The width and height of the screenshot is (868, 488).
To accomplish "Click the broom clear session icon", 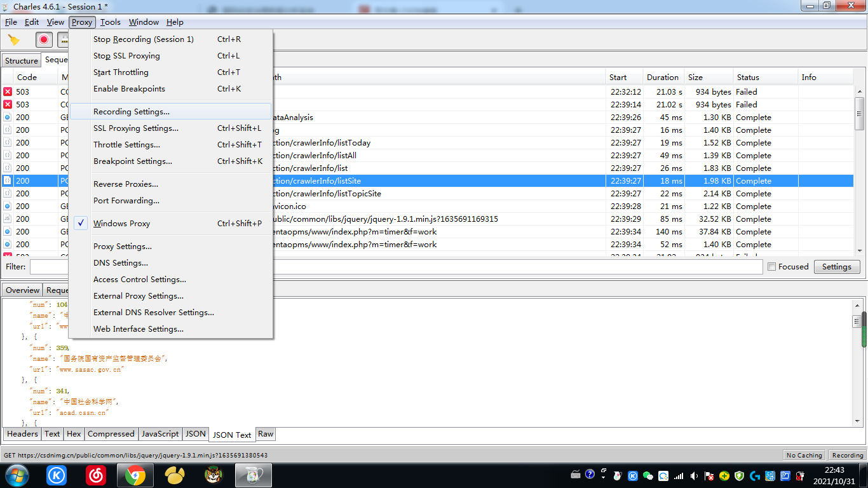I will coord(14,39).
